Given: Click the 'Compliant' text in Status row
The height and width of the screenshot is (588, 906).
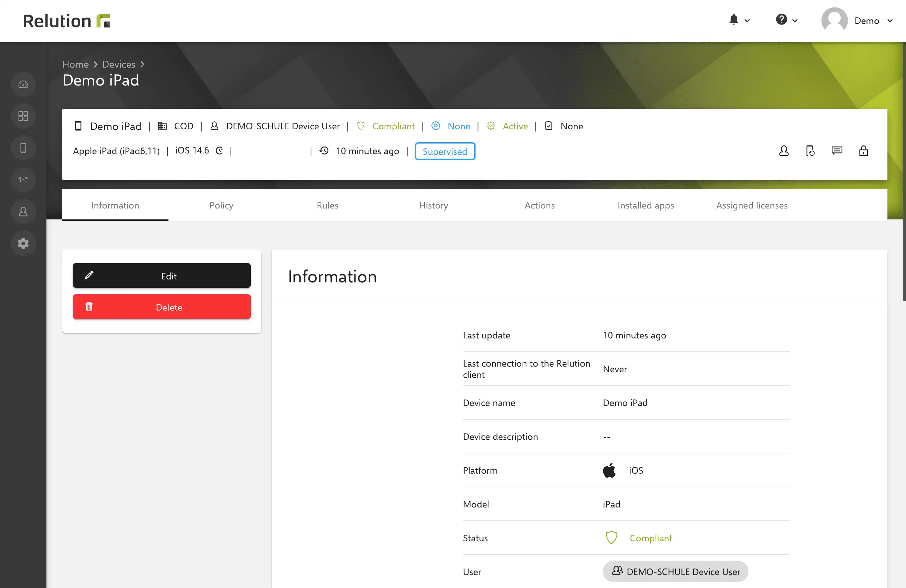Looking at the screenshot, I should coord(651,538).
